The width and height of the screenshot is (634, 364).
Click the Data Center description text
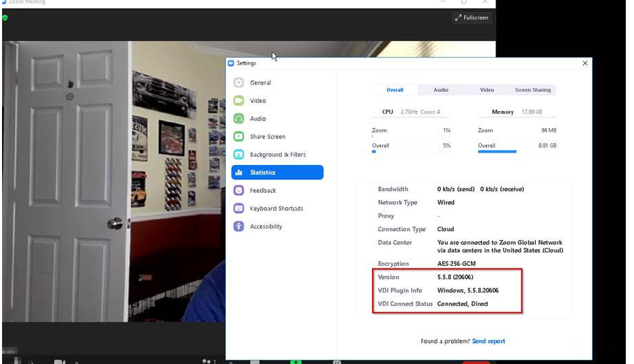click(x=500, y=246)
